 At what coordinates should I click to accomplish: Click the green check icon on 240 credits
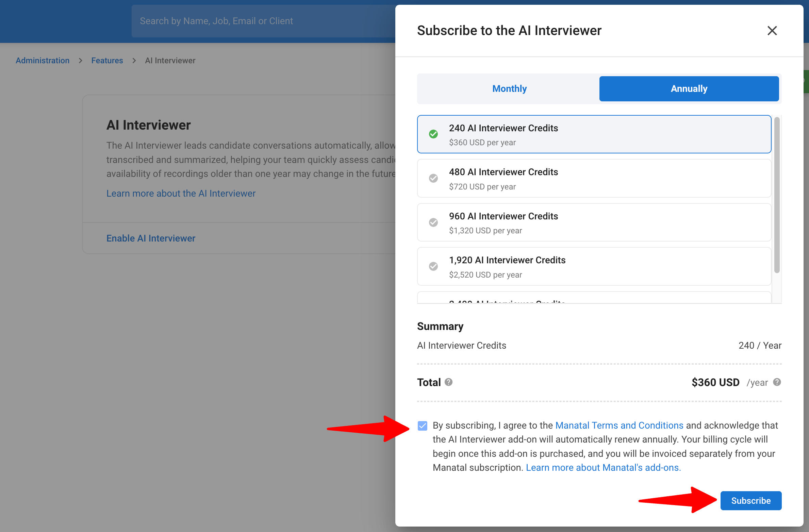433,134
